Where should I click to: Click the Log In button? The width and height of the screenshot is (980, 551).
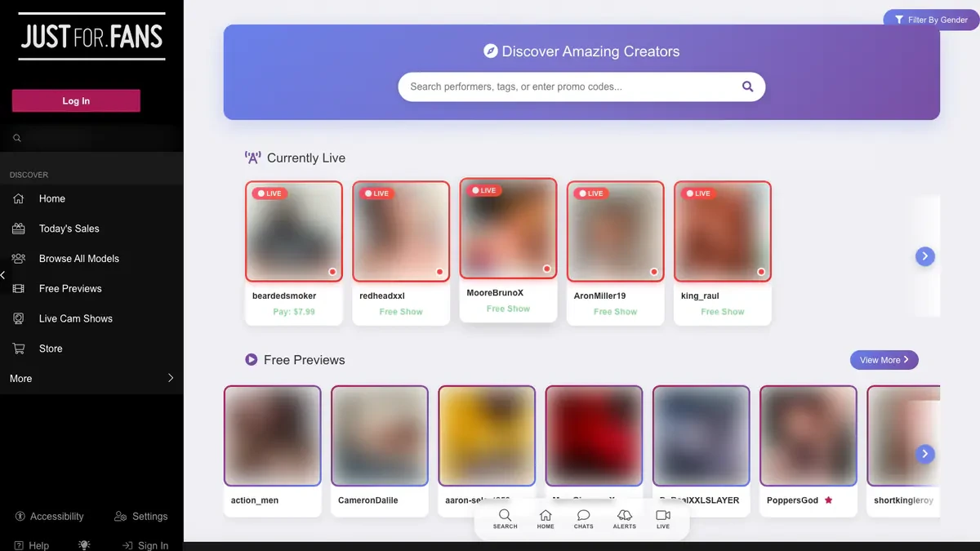tap(76, 100)
